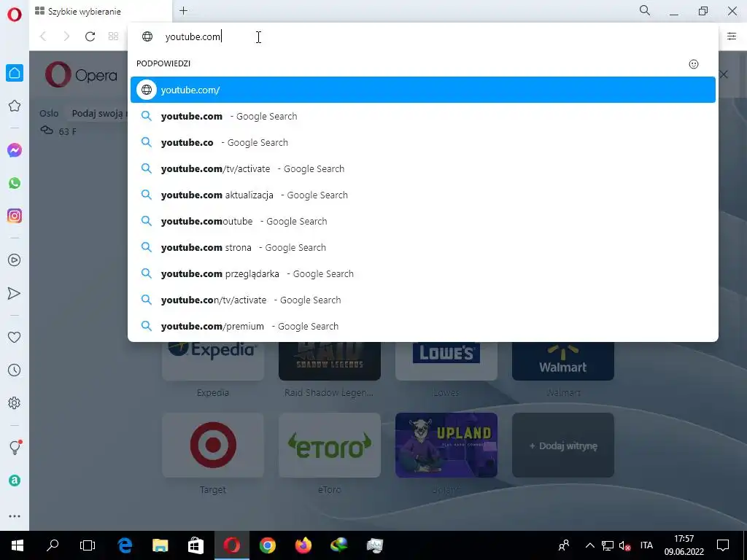Open Easy Setup sliders icon
Screen dimensions: 747x560
732,36
